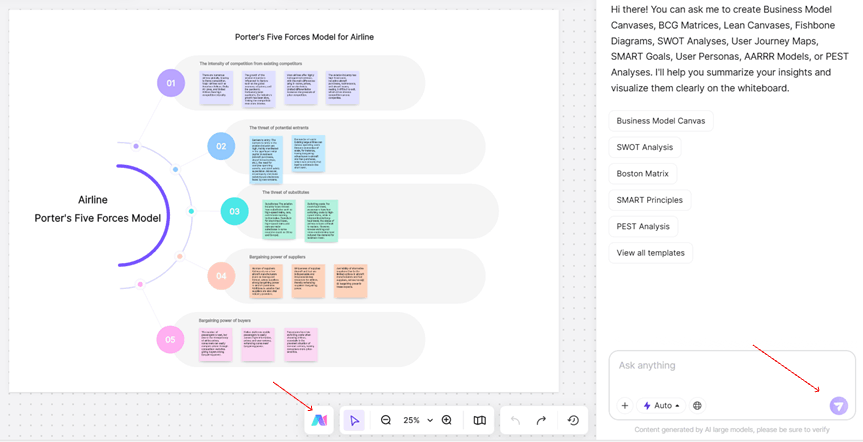
Task: Choose the SWOT Analysis template
Action: [644, 147]
